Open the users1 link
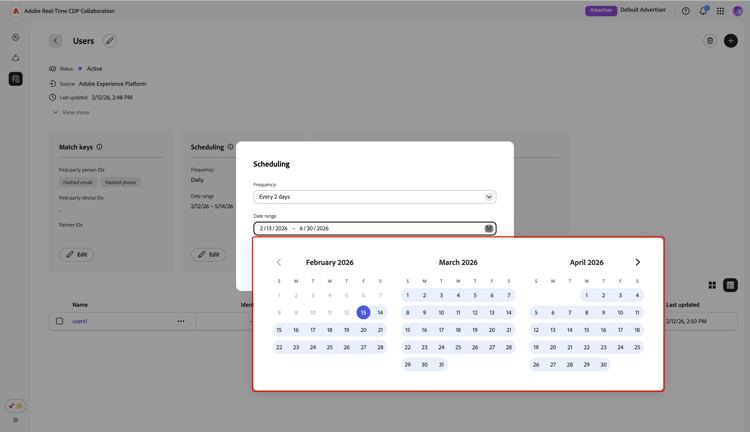This screenshot has width=750, height=432. click(80, 321)
